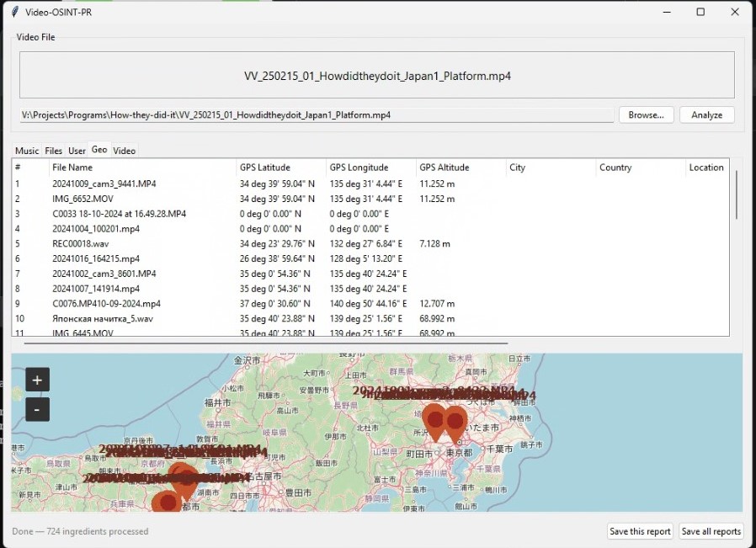Zoom out on the map with the minus icon
This screenshot has height=548, width=756.
pyautogui.click(x=36, y=409)
